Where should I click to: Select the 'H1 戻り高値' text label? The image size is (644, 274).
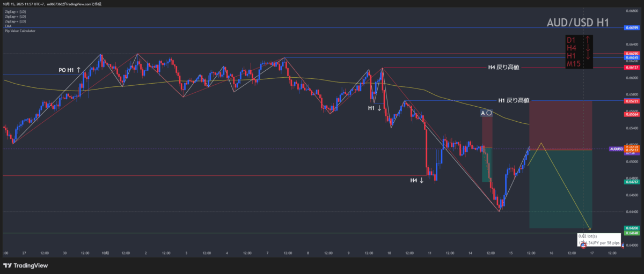click(x=514, y=100)
